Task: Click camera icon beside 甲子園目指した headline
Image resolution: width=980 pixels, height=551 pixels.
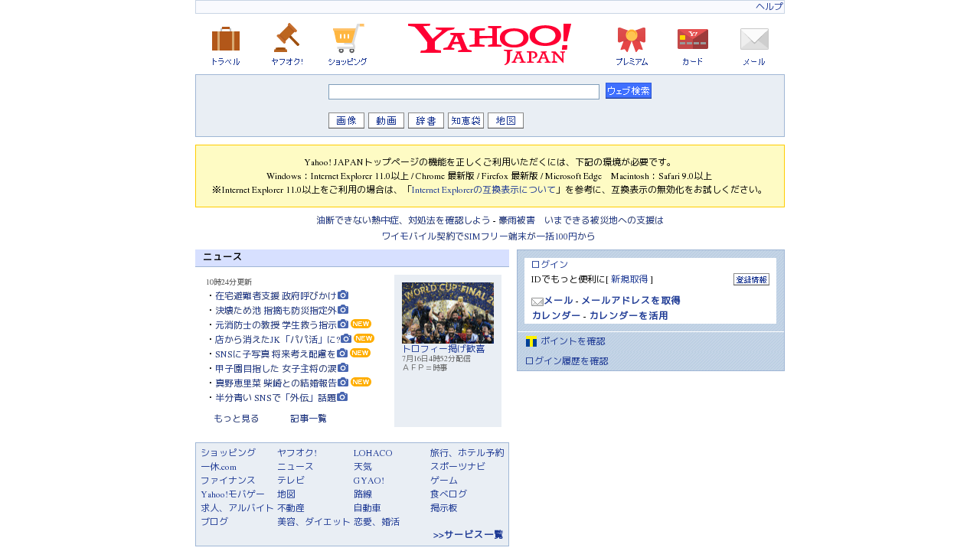Action: coord(343,367)
